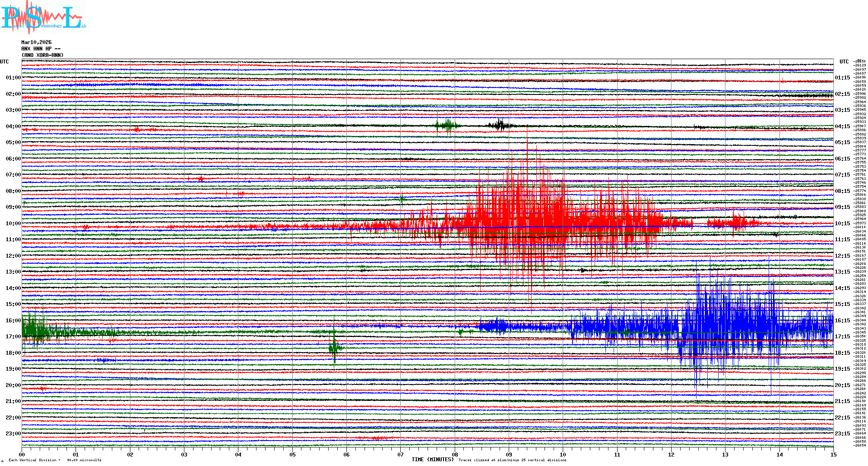The width and height of the screenshot is (868, 466).
Task: Select the 10:00 hour label on left
Action: point(13,224)
